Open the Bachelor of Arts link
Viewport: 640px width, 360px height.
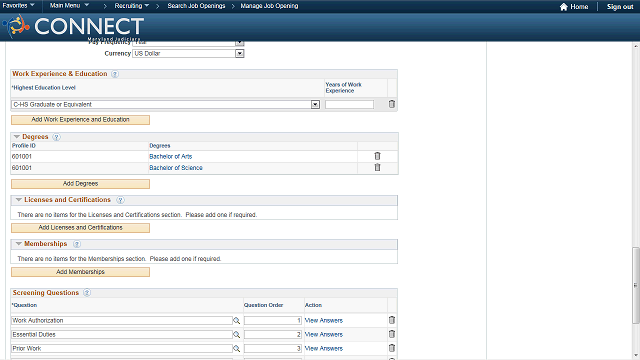tap(171, 156)
